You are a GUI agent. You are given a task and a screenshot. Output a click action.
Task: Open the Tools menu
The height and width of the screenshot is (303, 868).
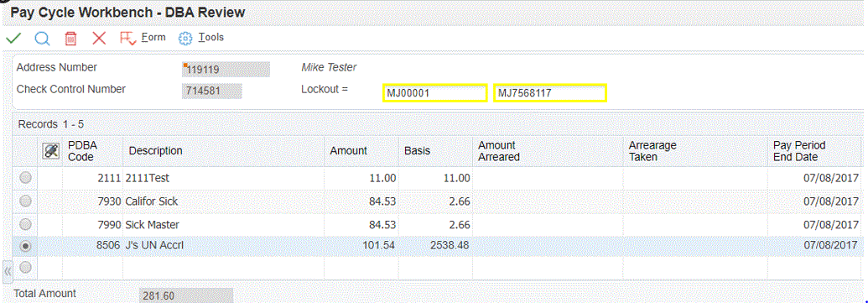point(211,37)
